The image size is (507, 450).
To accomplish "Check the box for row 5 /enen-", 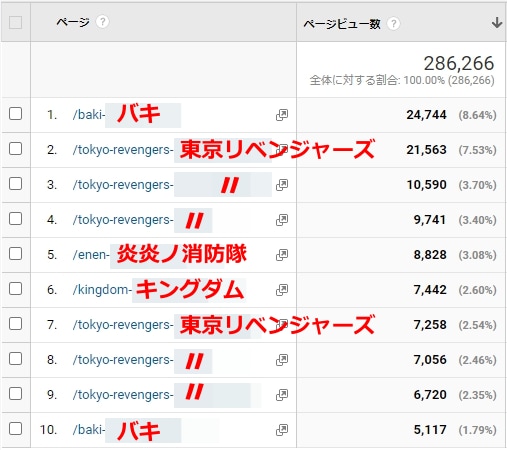I will (x=15, y=254).
